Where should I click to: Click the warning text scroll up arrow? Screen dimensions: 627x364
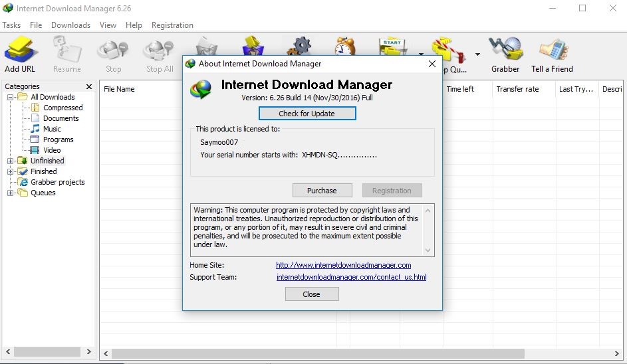(428, 211)
